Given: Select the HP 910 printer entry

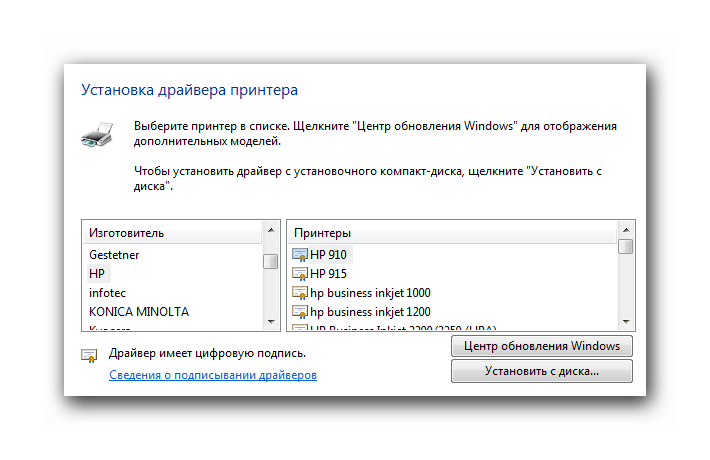Looking at the screenshot, I should [x=328, y=255].
